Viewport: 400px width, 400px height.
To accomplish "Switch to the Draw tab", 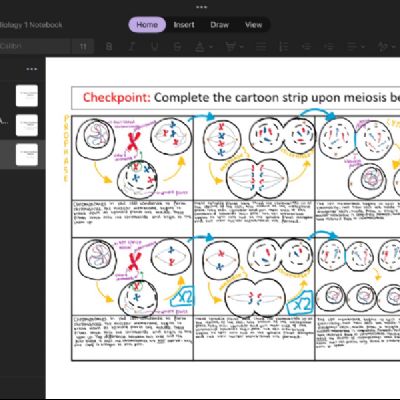I will point(219,25).
